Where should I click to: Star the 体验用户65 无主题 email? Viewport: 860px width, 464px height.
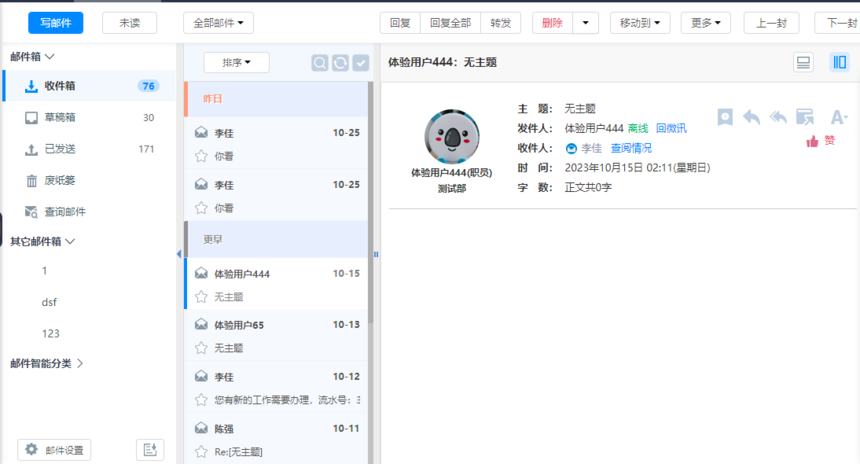[201, 348]
